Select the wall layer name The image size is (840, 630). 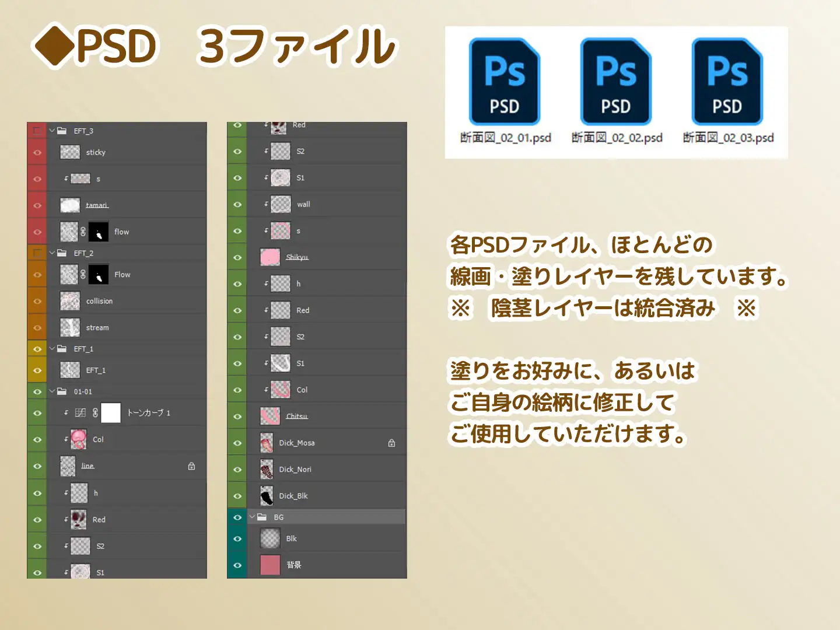(x=303, y=204)
